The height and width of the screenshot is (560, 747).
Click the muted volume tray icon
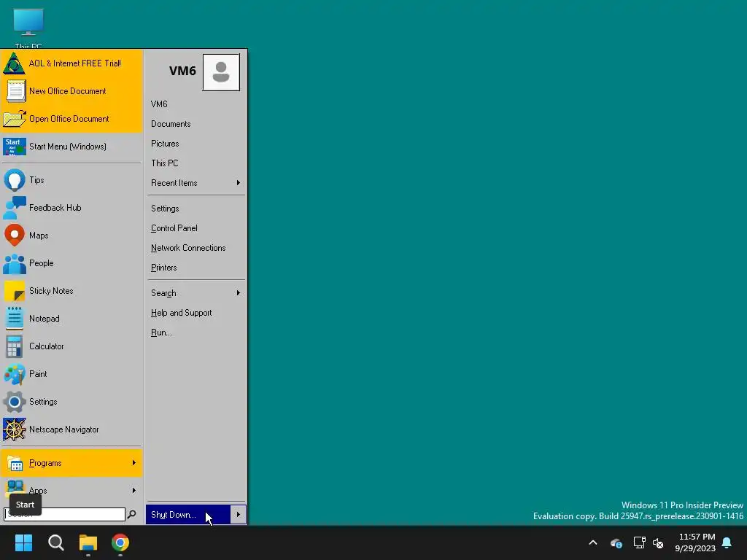click(659, 542)
